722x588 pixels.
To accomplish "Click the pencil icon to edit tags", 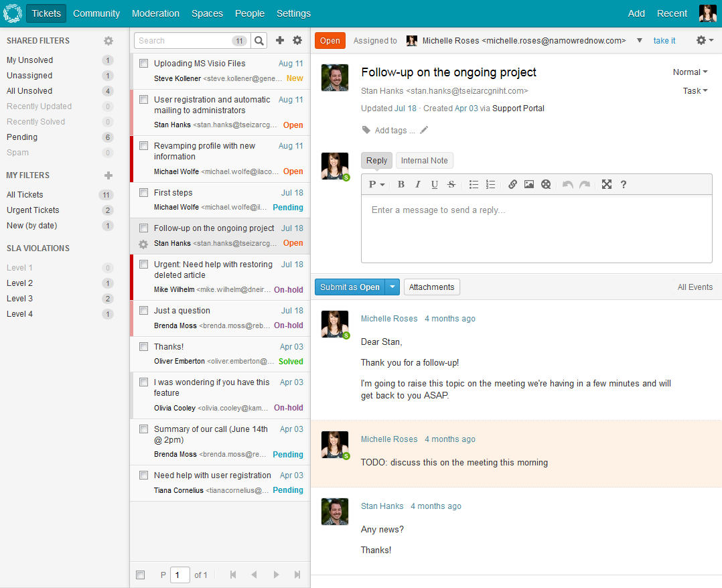I will (x=424, y=130).
